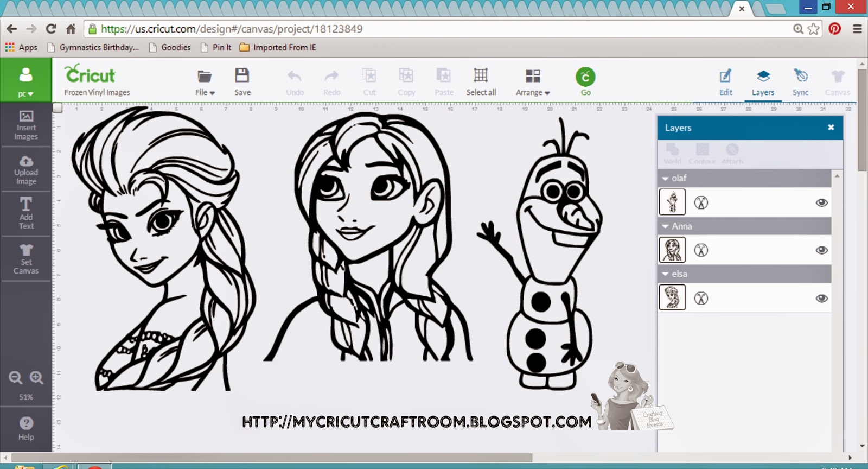Reload the browser page

[51, 29]
